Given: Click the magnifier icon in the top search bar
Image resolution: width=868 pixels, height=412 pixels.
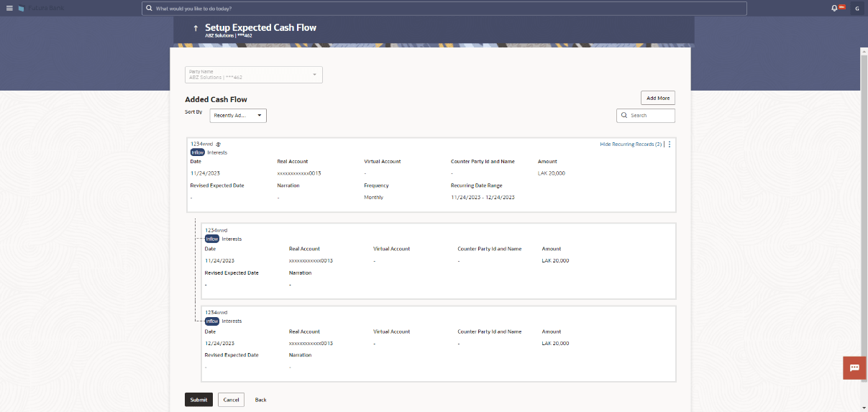Looking at the screenshot, I should click(149, 9).
